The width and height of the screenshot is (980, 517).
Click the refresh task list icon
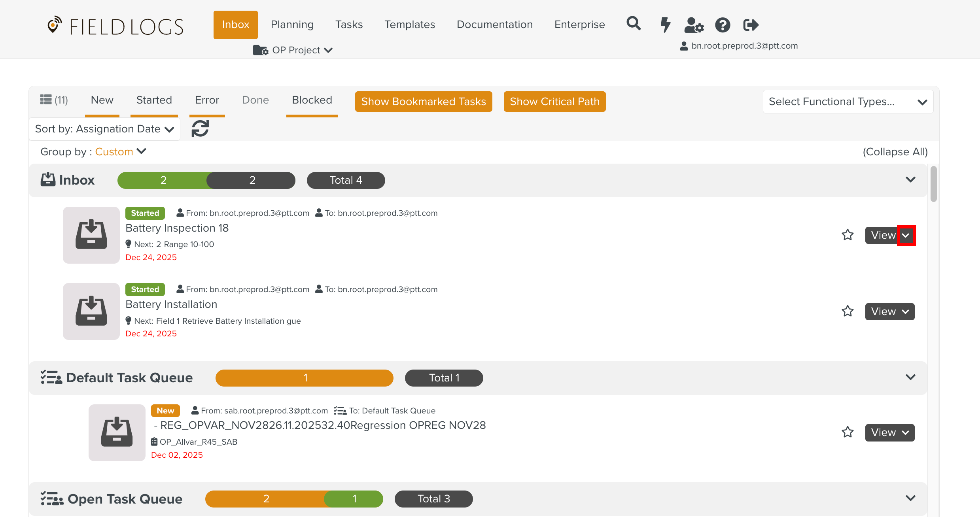point(200,128)
